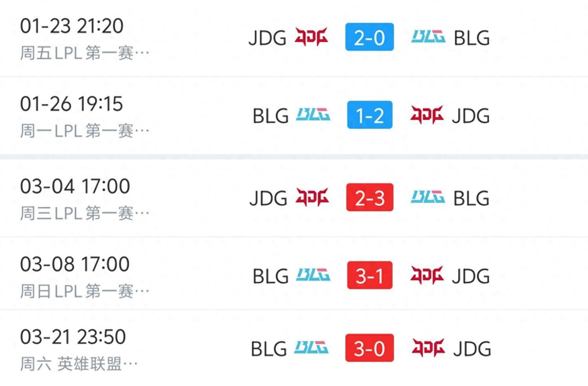
Task: Tap JDG logo in the 01-26 match
Action: pyautogui.click(x=427, y=115)
